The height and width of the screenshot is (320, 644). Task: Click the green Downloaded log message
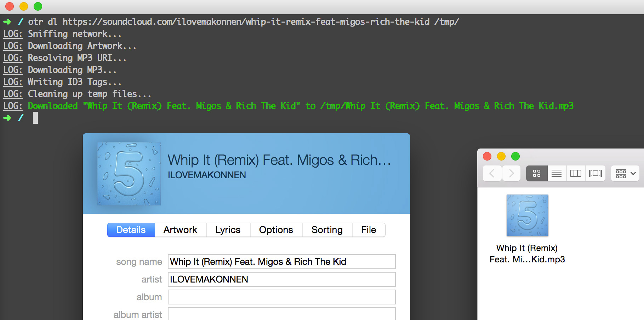tap(301, 106)
